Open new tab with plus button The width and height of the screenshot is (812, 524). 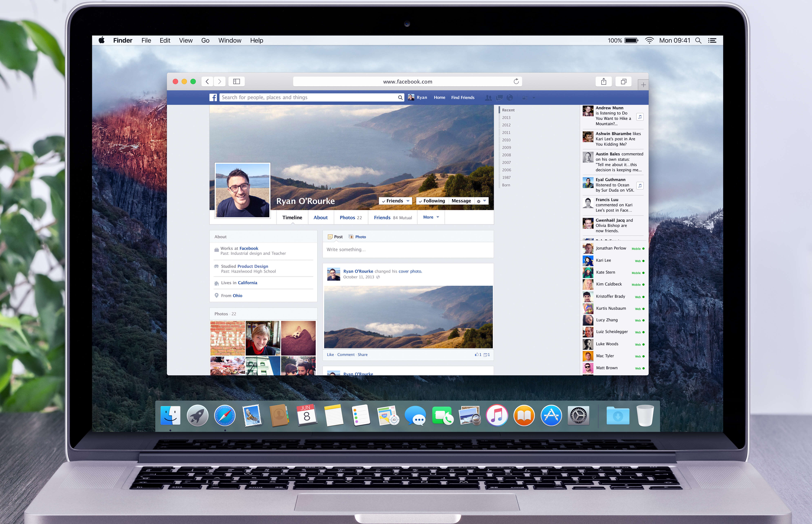point(643,85)
